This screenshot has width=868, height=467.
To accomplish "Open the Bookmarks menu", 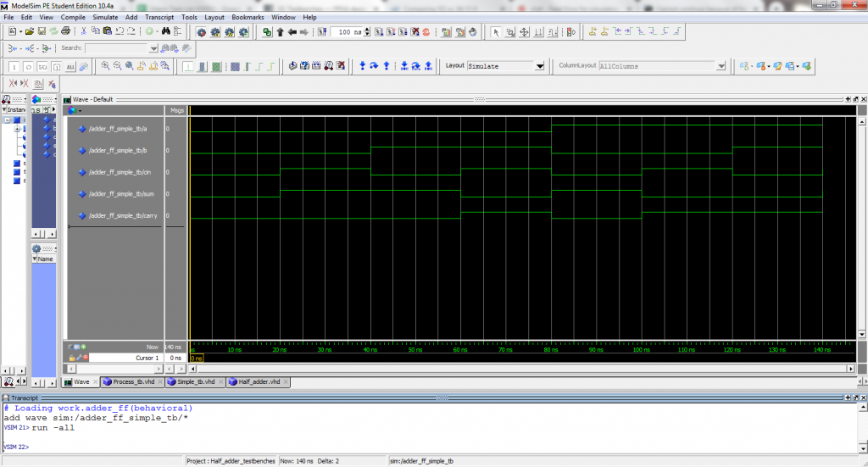I will tap(248, 17).
